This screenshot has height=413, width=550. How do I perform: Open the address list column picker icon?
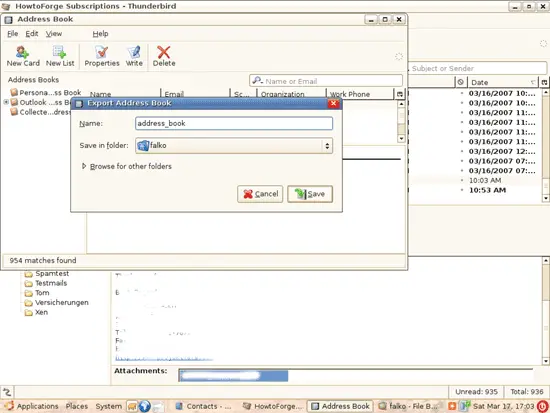[x=400, y=94]
